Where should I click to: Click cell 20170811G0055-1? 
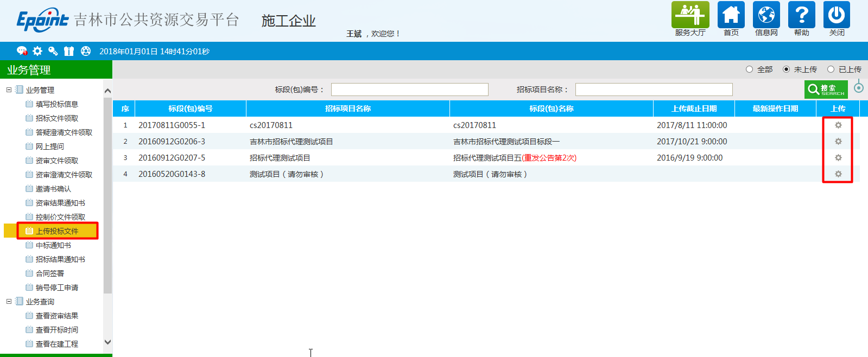coord(172,125)
